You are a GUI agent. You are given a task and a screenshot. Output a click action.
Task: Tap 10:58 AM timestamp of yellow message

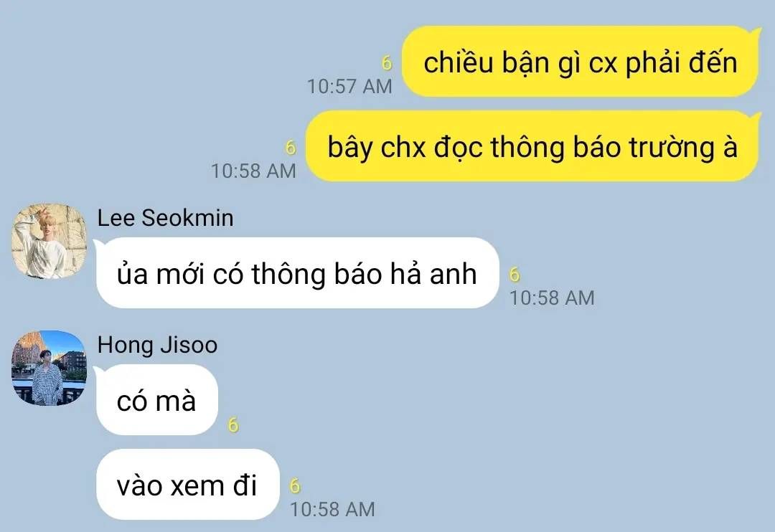pos(253,171)
